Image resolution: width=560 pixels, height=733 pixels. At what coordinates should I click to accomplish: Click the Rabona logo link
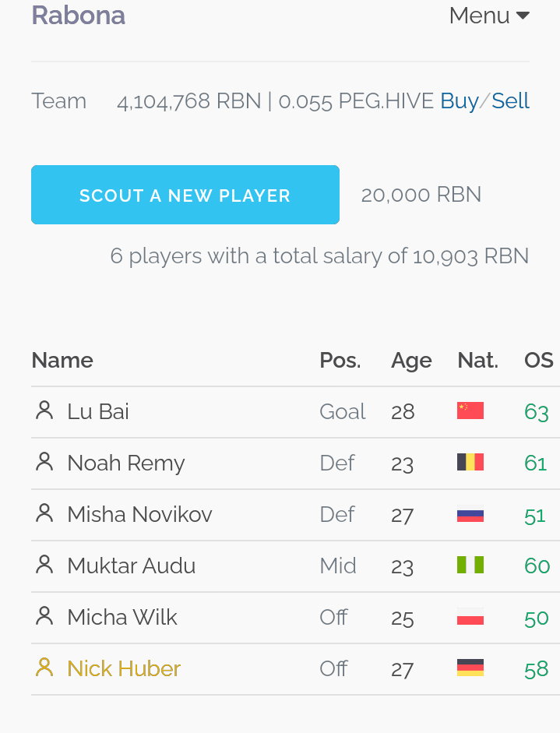(x=79, y=15)
